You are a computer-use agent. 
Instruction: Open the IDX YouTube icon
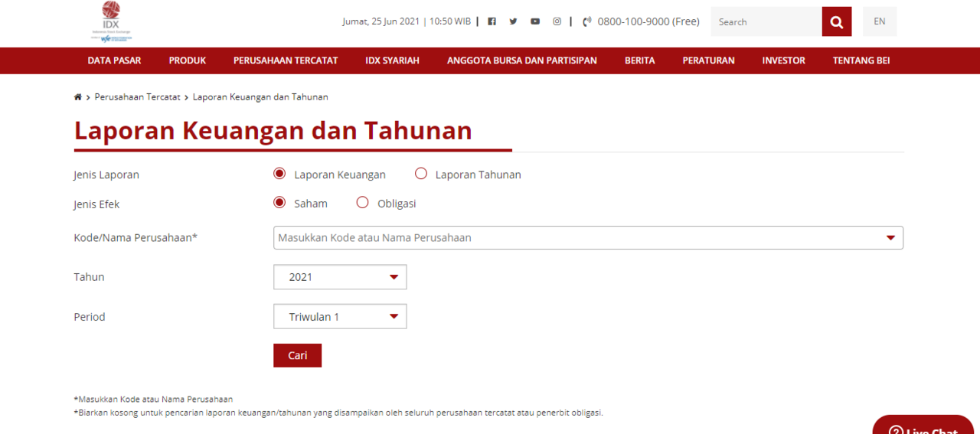(535, 21)
